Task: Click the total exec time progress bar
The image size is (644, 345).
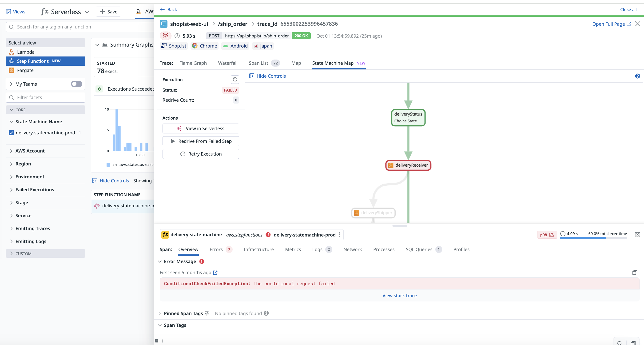Action: tap(593, 238)
